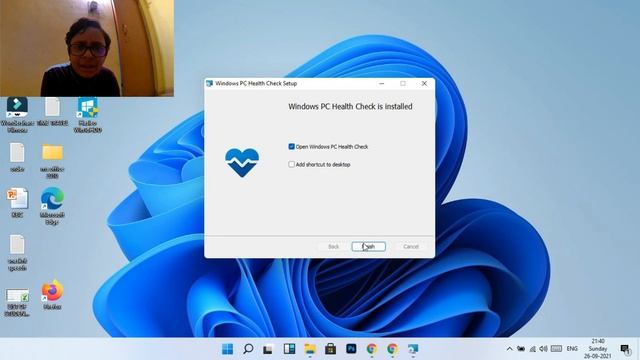Open Firefox desktop shortcut
Screen dimensions: 640x360
coord(52,295)
